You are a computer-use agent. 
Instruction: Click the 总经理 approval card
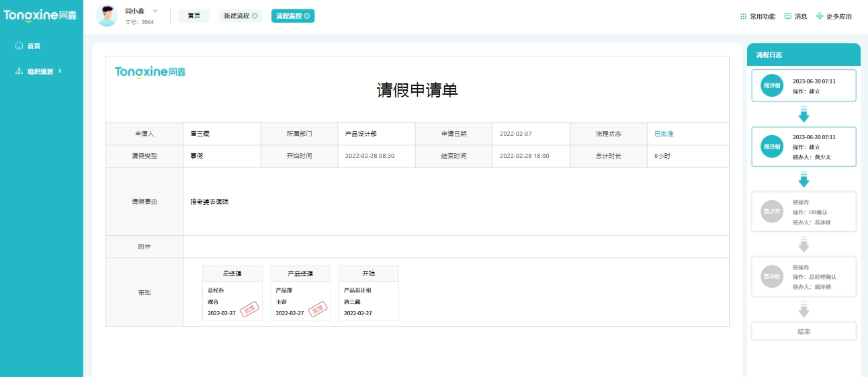pos(232,293)
